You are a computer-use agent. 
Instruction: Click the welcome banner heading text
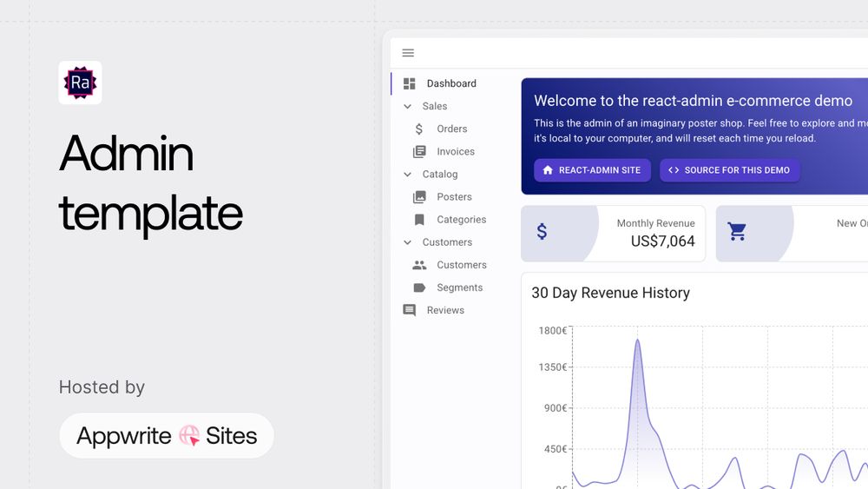tap(693, 101)
